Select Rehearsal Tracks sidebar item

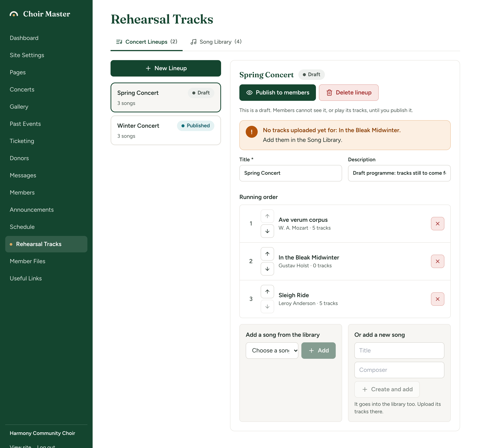(46, 244)
